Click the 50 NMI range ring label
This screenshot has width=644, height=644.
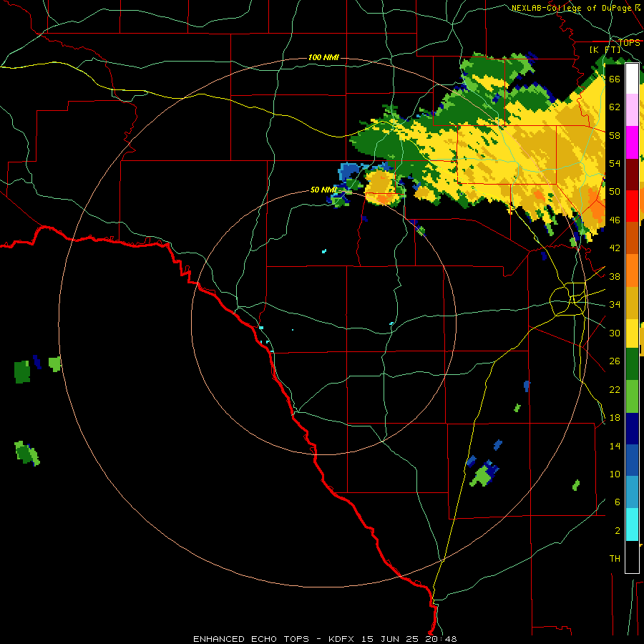tap(323, 190)
